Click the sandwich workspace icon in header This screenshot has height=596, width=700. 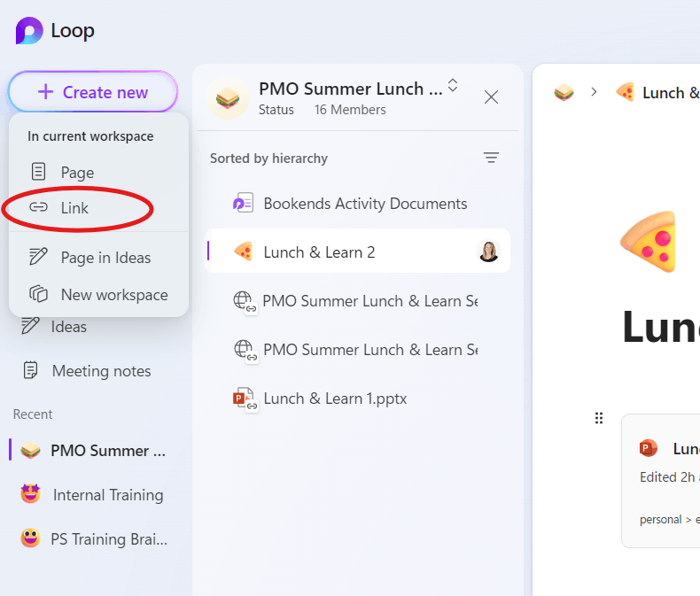point(227,97)
